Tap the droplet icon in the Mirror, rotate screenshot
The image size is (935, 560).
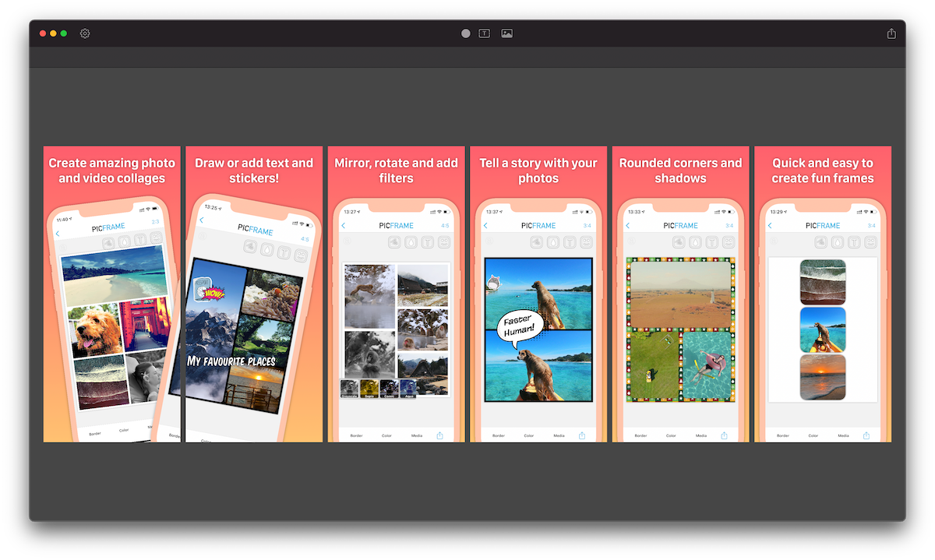(411, 242)
